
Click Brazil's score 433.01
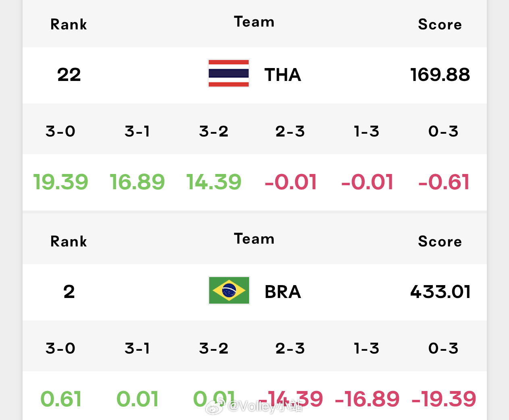click(440, 292)
